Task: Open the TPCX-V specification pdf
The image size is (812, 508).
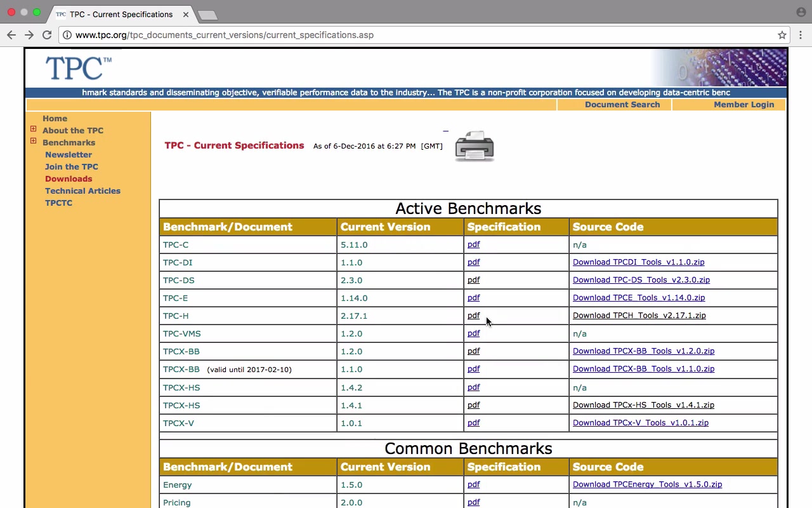Action: 473,423
